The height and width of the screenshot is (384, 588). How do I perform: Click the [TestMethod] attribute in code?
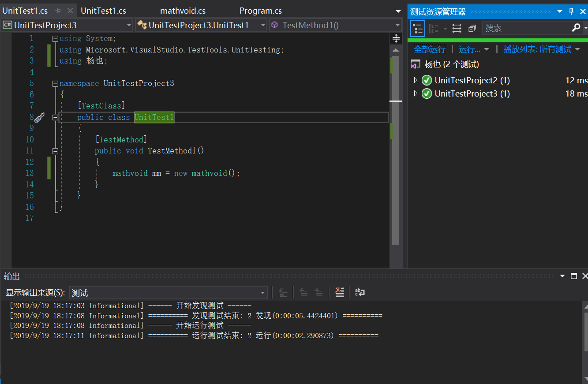pyautogui.click(x=121, y=139)
